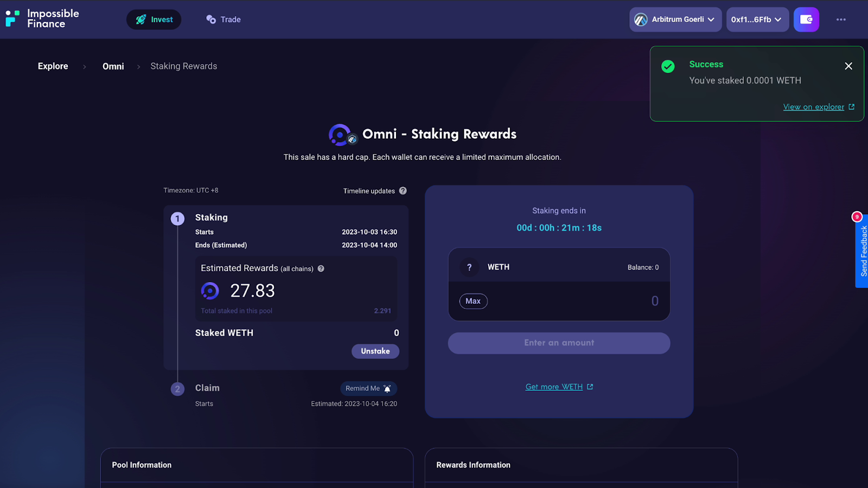
Task: Click the Omni token icon beside 27.83
Action: pyautogui.click(x=210, y=291)
